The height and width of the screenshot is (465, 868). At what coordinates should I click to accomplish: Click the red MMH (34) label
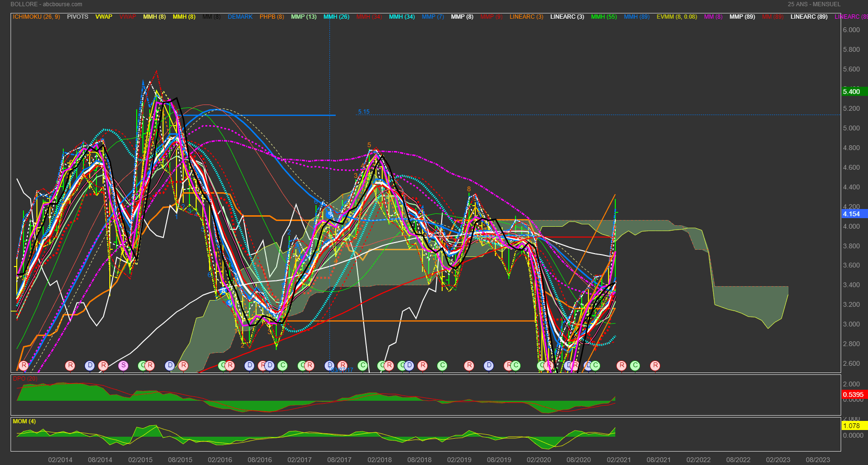point(369,17)
